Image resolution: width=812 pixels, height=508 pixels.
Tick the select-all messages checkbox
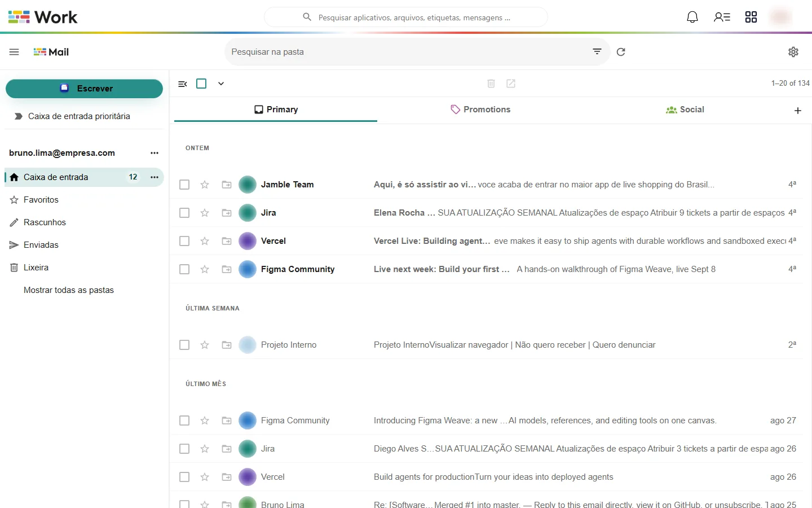pyautogui.click(x=201, y=84)
